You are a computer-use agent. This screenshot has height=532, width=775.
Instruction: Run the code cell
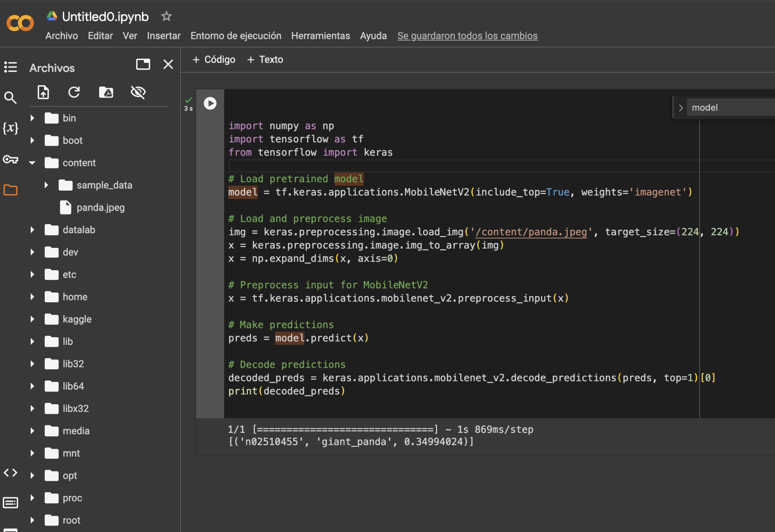(x=210, y=103)
